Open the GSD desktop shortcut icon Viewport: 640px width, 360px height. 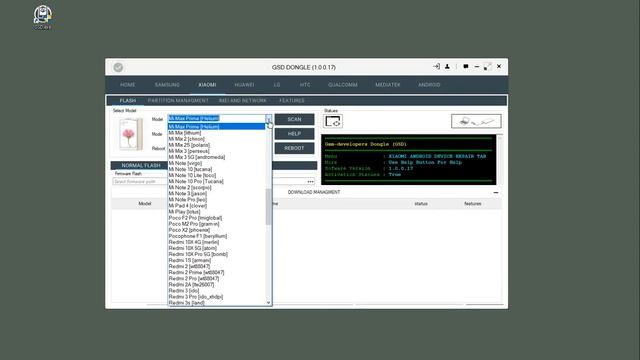point(42,18)
